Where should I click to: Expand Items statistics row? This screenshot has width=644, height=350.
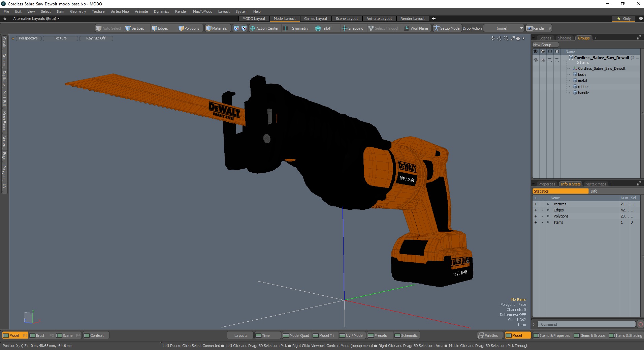pyautogui.click(x=548, y=222)
